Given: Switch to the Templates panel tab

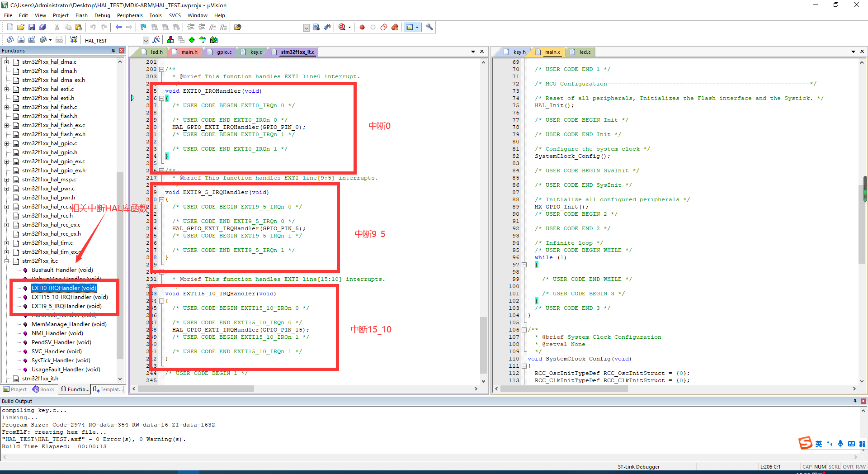Looking at the screenshot, I should (108, 389).
